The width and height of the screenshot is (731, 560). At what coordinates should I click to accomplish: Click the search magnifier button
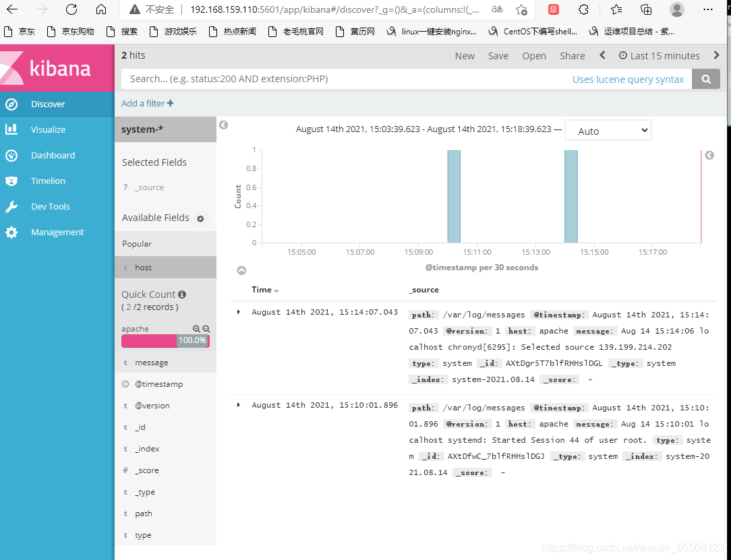[x=706, y=80]
